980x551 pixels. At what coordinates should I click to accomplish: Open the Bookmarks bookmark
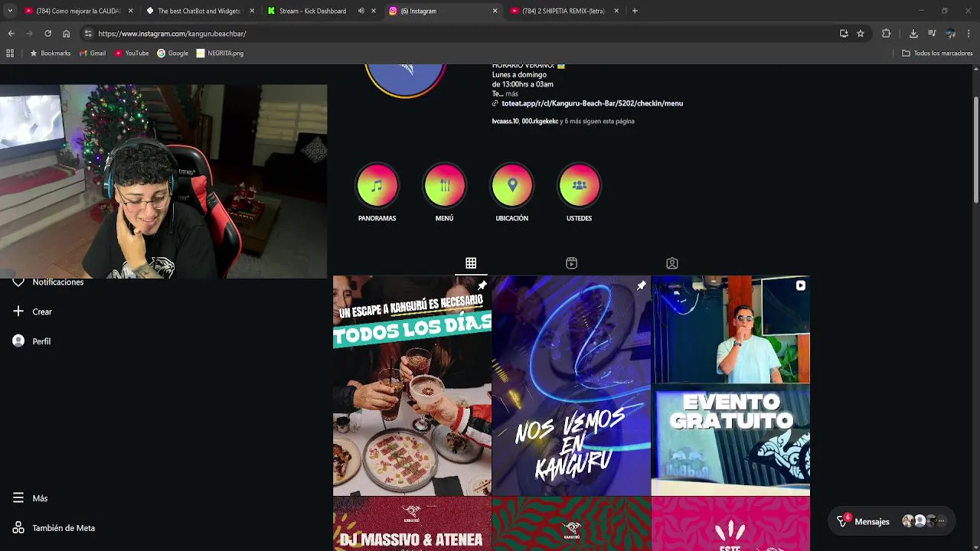[x=50, y=54]
